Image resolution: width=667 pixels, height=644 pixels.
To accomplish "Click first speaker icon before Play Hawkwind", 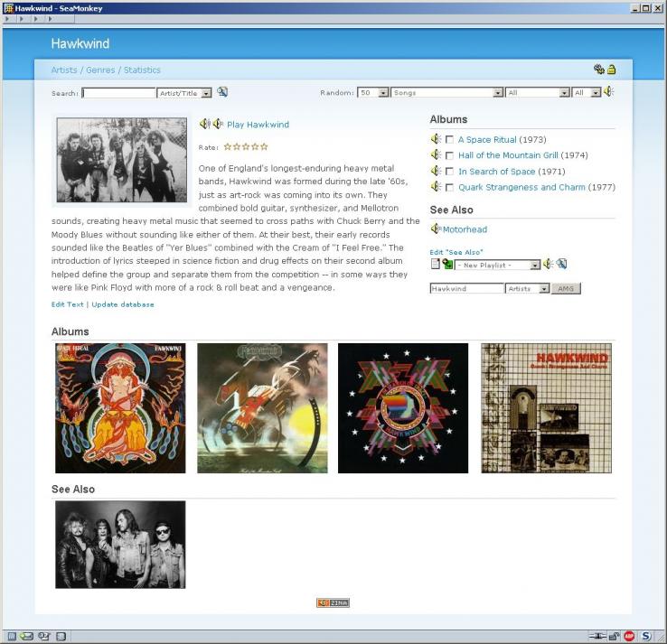I will [204, 124].
